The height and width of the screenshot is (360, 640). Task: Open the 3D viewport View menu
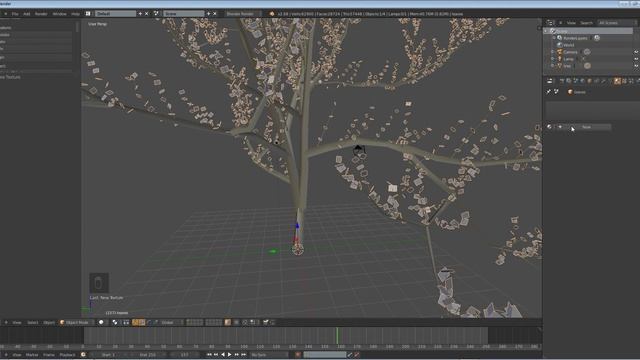point(17,322)
